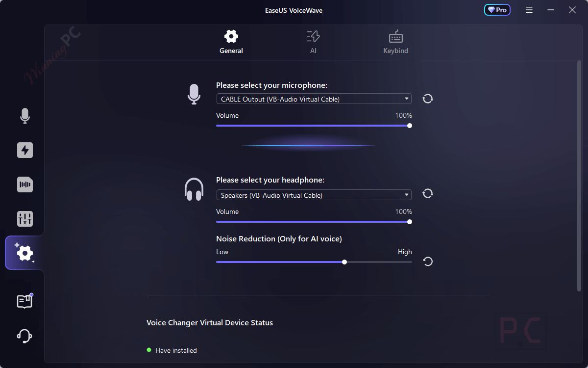Open the hamburger menu at top right
The width and height of the screenshot is (588, 368).
click(x=529, y=9)
